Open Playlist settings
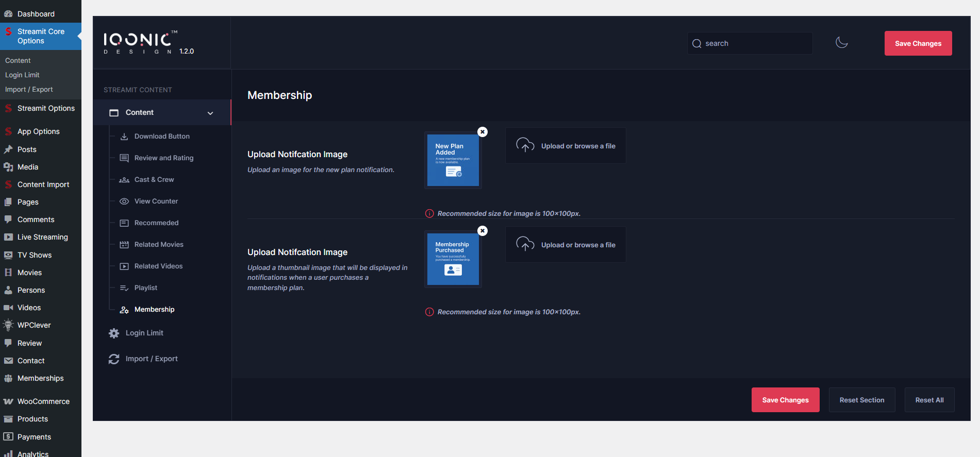Image resolution: width=980 pixels, height=457 pixels. tap(145, 288)
